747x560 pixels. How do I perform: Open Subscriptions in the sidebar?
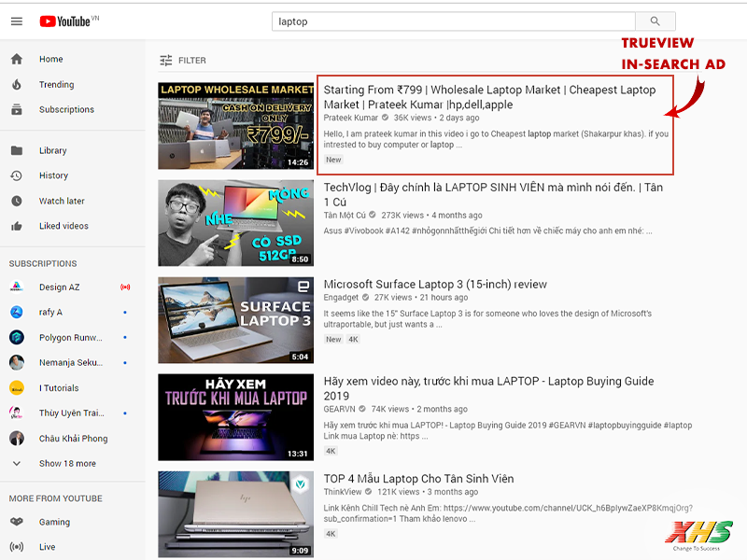(x=65, y=109)
